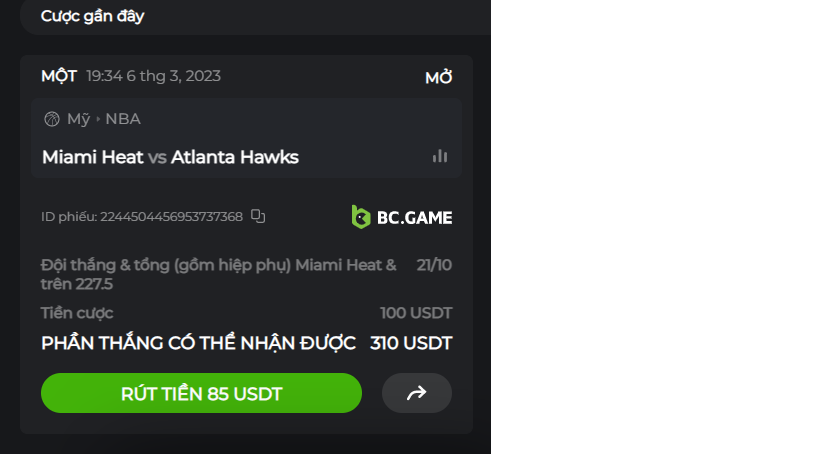Copy the ticket ID with the copy icon
Screen dimensions: 819x460
(x=258, y=216)
